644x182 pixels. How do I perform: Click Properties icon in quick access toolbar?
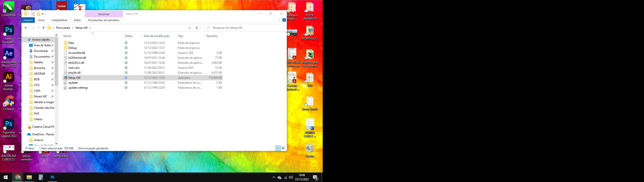(x=33, y=14)
